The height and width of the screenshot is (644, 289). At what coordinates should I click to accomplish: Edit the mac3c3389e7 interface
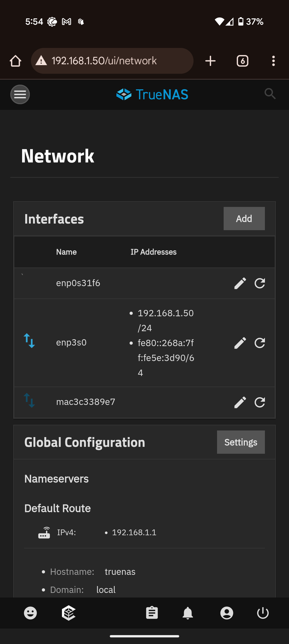point(240,402)
